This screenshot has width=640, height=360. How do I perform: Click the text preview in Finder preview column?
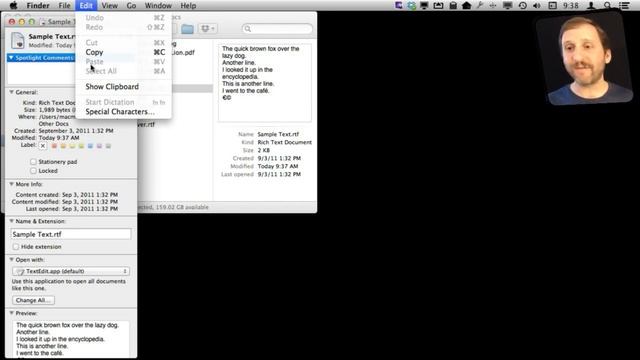coord(264,83)
